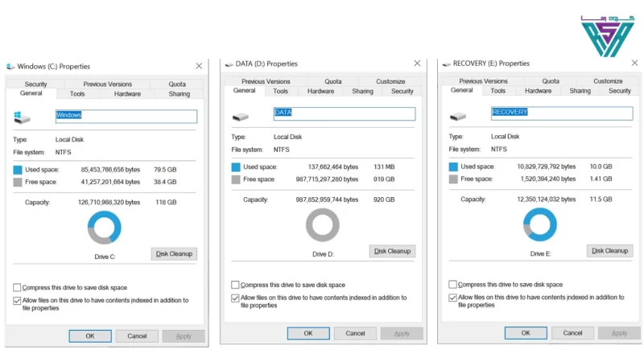Switch to Hardware tab in DATA (D:) Properties

pos(320,92)
